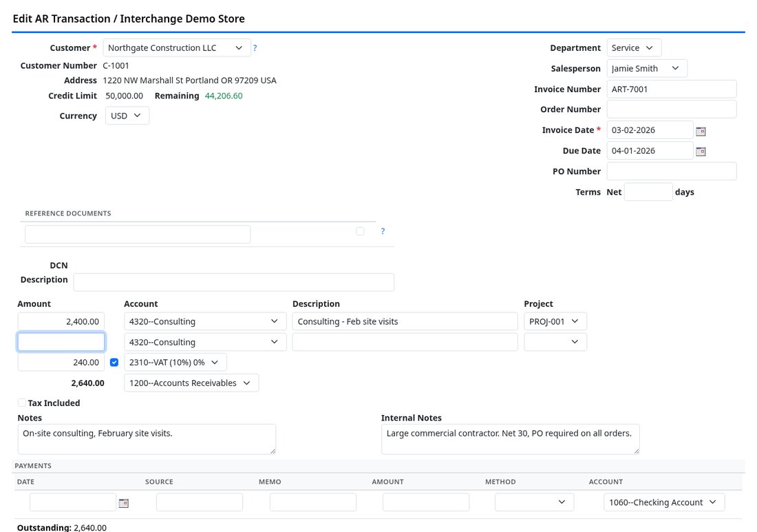Screen dimensions: 757x532
Task: Enable the Tax Included checkbox
Action: (22, 403)
